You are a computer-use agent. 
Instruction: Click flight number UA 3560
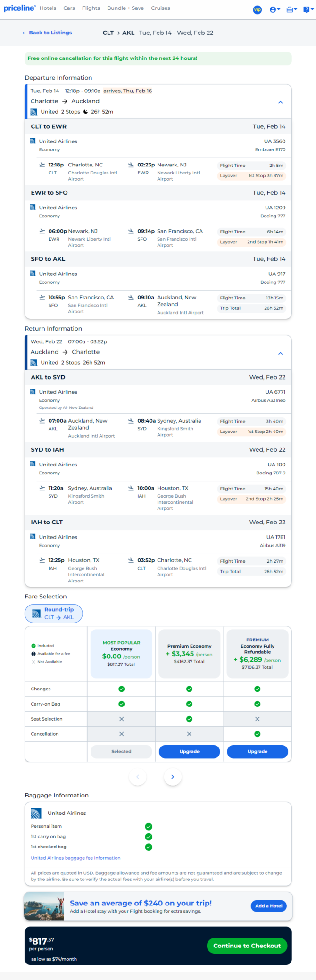(274, 141)
